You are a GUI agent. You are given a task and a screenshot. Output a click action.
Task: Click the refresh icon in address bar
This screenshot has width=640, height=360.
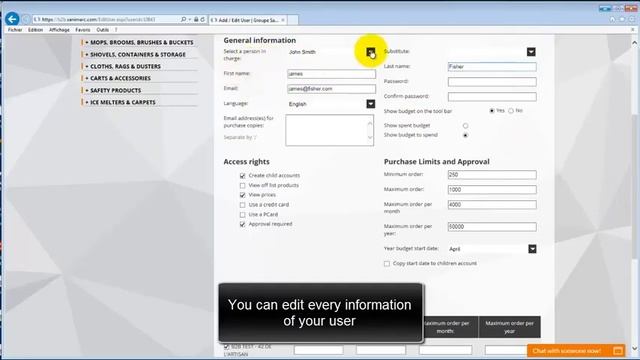[x=202, y=19]
